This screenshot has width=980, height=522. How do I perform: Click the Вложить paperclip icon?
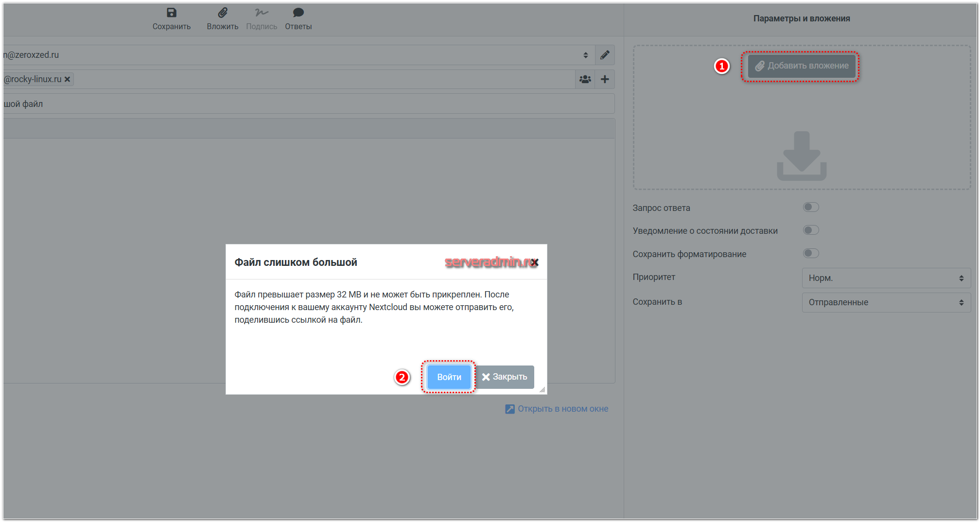point(222,13)
